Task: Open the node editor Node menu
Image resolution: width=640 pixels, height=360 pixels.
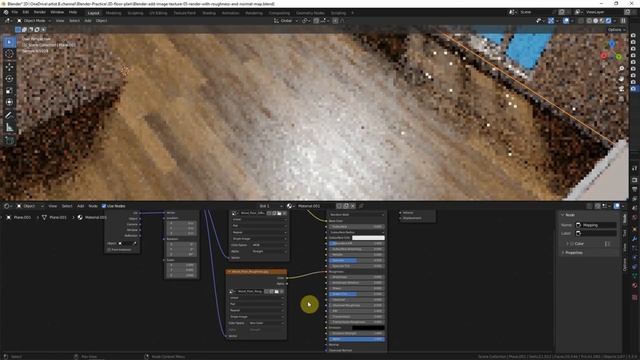Action: coord(93,206)
